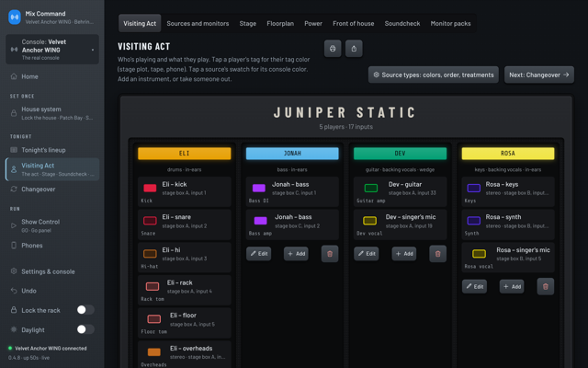Click Add under Rosa's sources
The height and width of the screenshot is (368, 588).
(512, 286)
